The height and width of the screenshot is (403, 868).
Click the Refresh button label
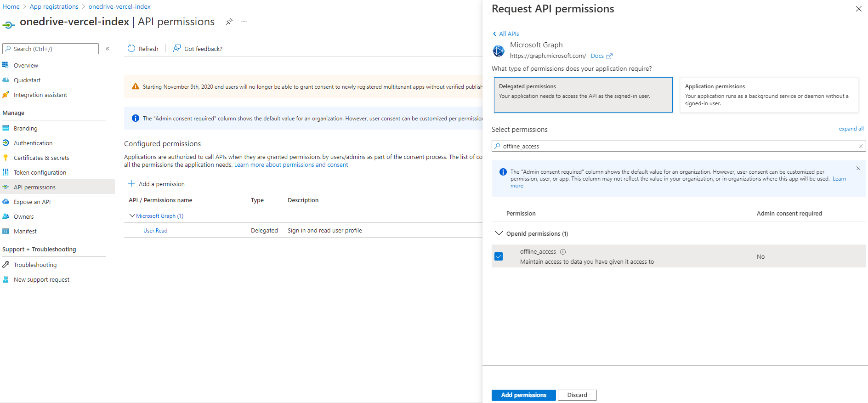tap(148, 49)
